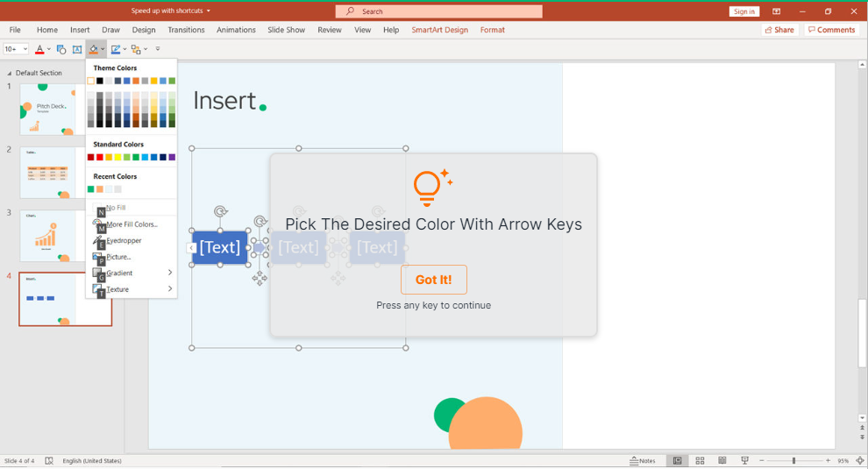
Task: Pick the green recent color swatch
Action: click(x=91, y=189)
